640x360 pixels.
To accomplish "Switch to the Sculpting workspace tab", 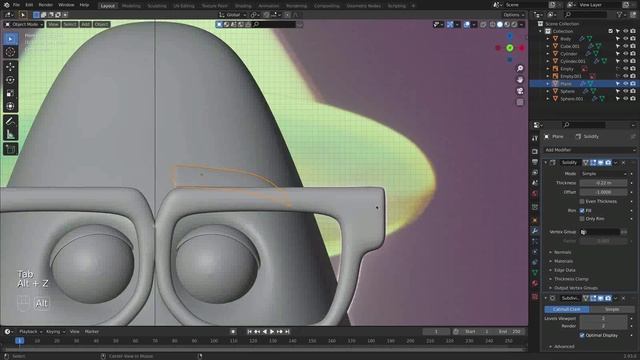I will coord(157,6).
